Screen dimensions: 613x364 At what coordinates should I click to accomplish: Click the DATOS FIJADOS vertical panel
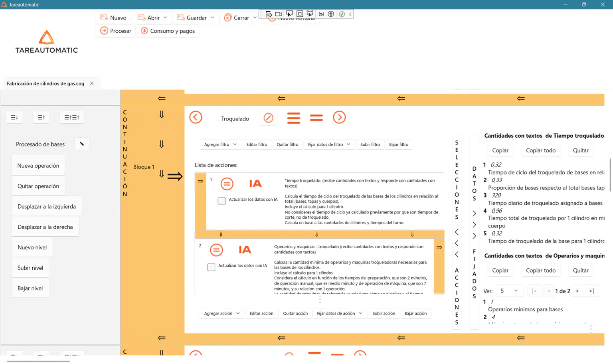[x=474, y=232]
